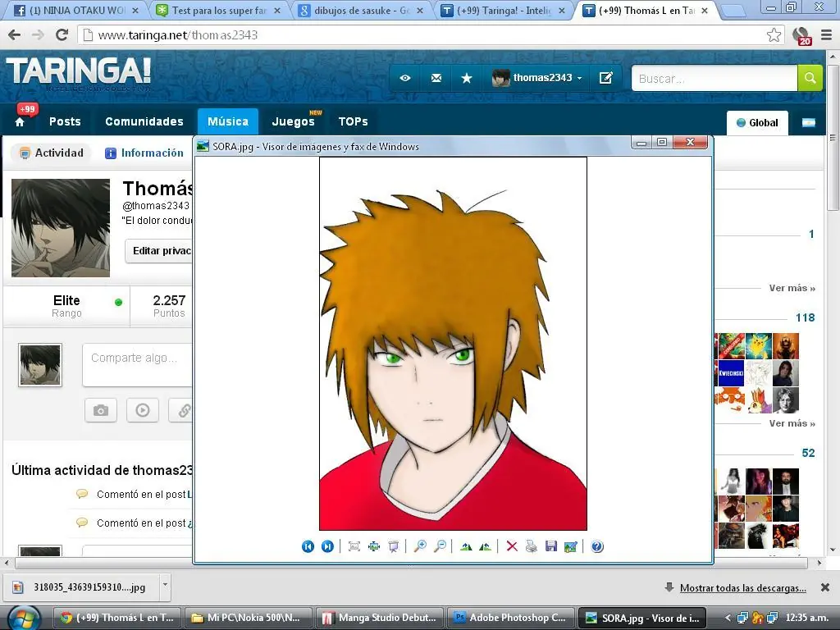Click Editar privacidad button
Image resolution: width=840 pixels, height=630 pixels.
click(159, 251)
